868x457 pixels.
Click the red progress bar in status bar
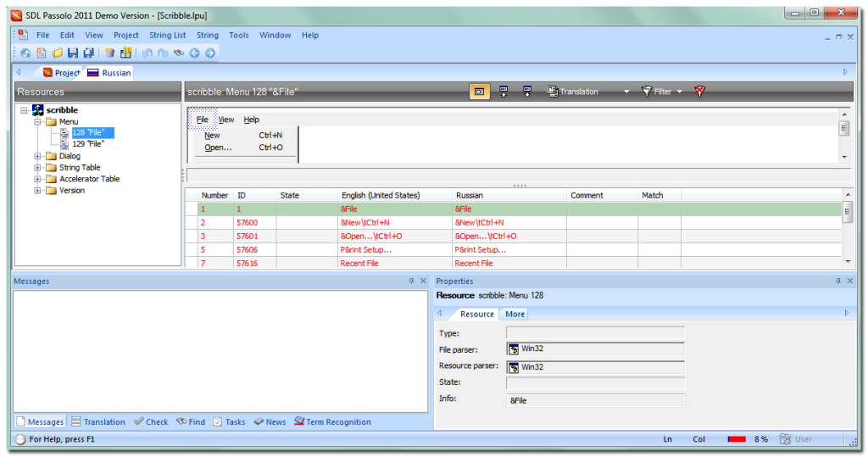(737, 439)
